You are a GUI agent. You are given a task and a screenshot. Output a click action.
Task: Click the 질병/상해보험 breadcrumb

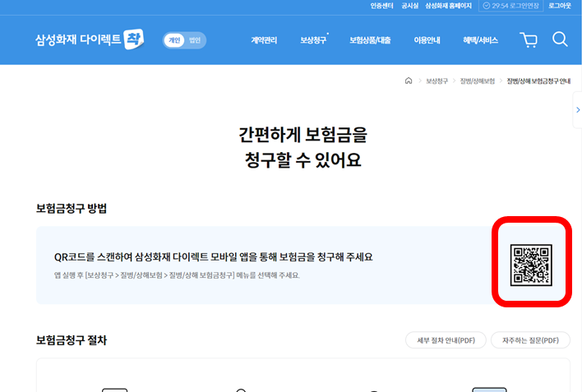coord(478,81)
